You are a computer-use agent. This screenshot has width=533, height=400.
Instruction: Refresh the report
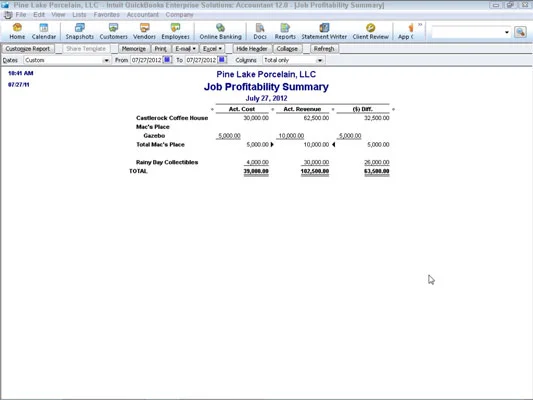(324, 49)
